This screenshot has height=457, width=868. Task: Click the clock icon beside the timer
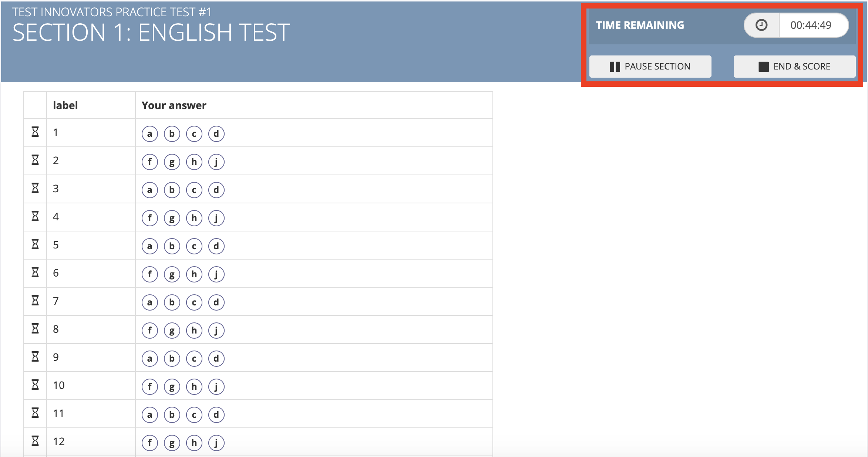point(761,25)
